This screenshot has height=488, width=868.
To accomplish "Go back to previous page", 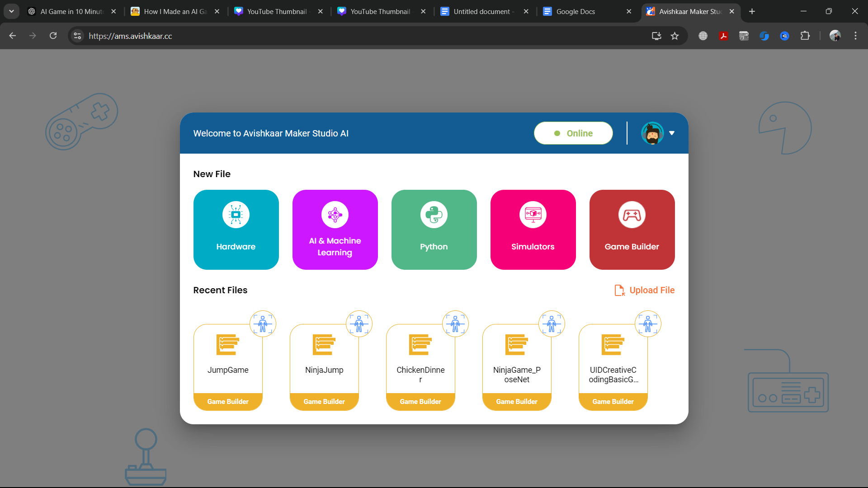I will pyautogui.click(x=13, y=36).
